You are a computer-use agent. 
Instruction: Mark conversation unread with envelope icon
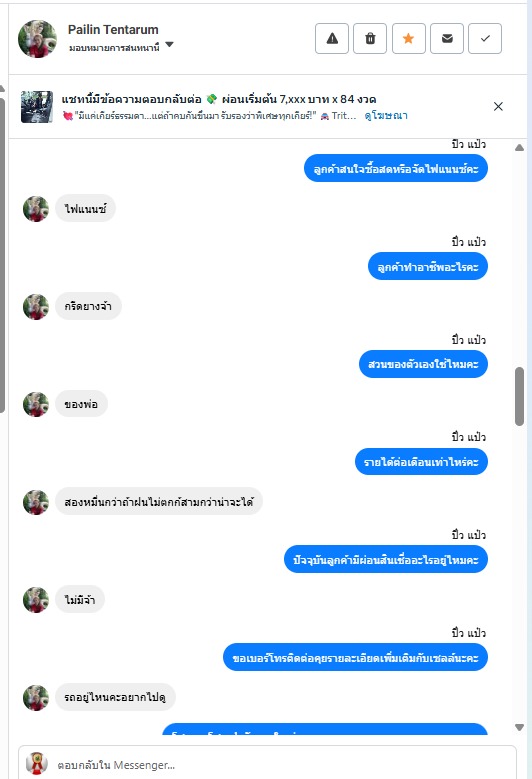[447, 38]
